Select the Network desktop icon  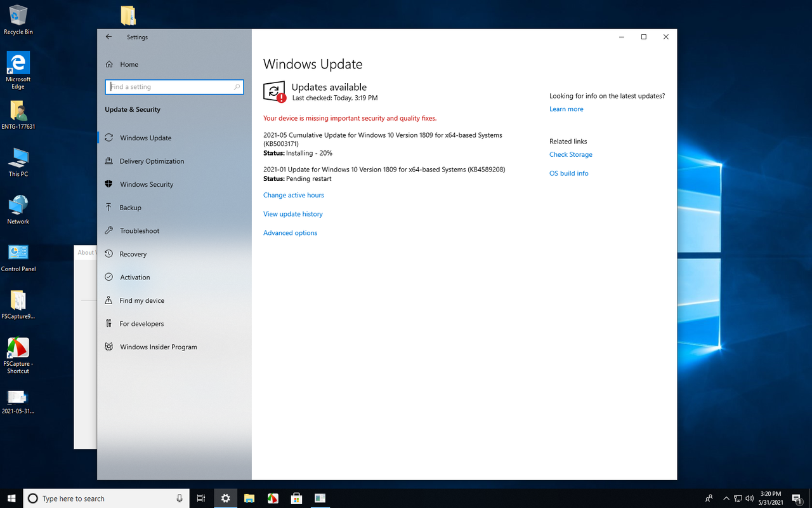[18, 210]
